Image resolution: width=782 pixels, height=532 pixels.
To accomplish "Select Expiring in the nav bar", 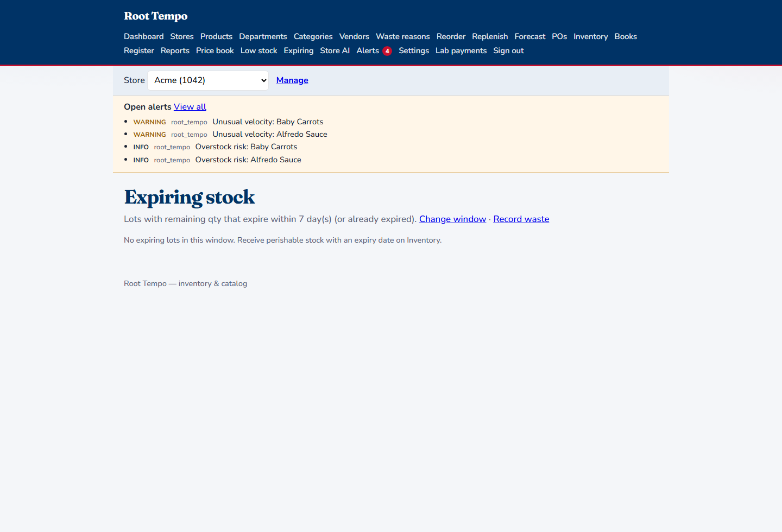I will coord(299,50).
